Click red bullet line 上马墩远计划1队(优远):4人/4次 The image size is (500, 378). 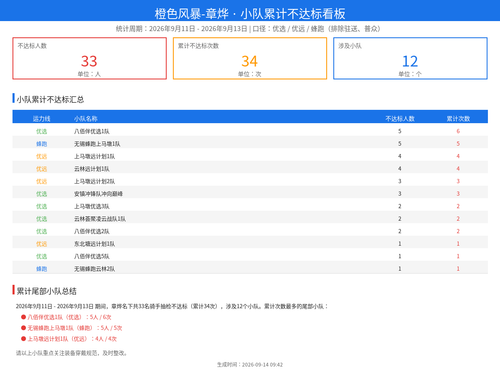(69, 339)
